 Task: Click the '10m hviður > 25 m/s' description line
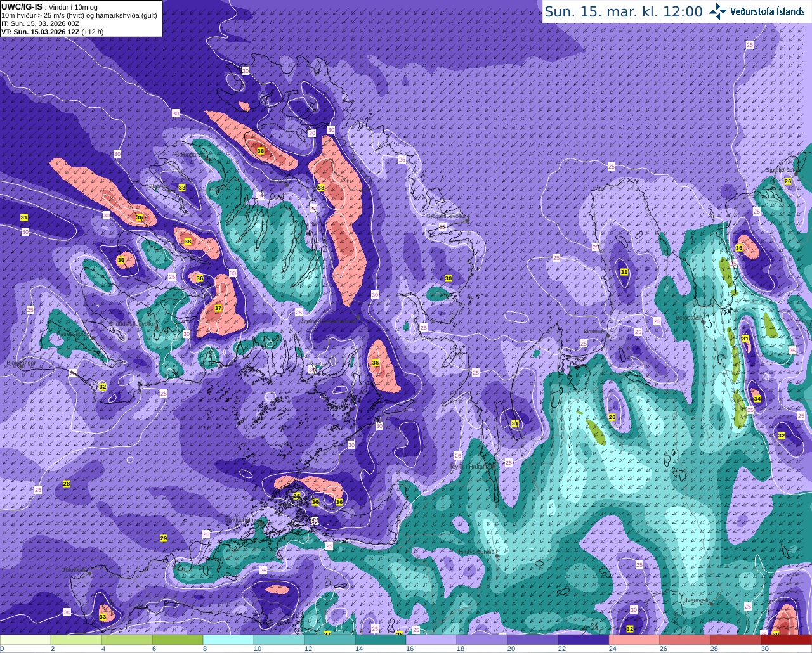tap(79, 15)
